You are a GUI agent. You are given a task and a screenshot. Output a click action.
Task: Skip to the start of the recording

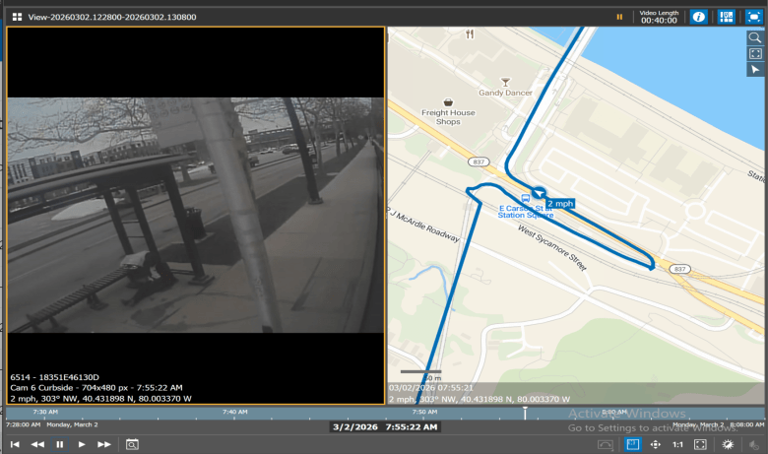pyautogui.click(x=15, y=444)
